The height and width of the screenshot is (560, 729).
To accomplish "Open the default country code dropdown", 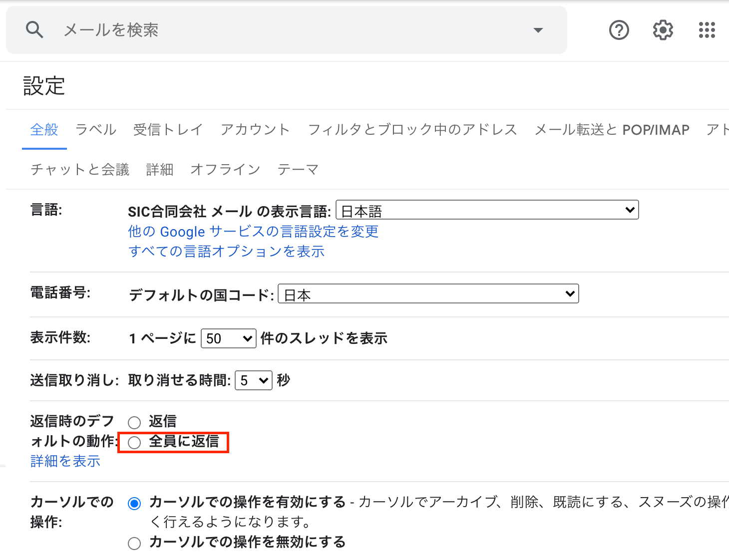I will pos(427,294).
